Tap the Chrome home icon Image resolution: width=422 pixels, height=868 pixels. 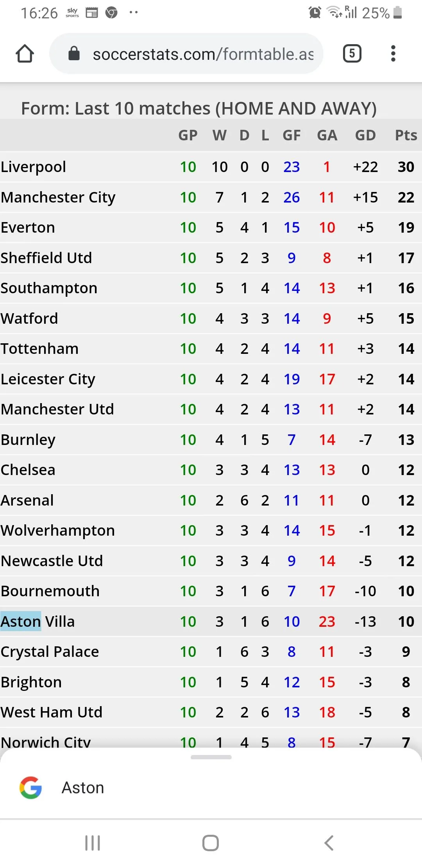[x=25, y=54]
